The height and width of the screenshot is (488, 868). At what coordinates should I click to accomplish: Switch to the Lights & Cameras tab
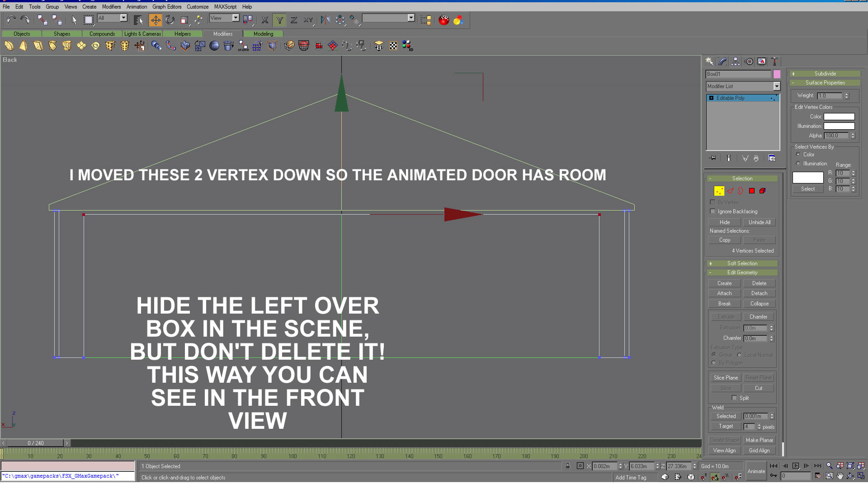click(x=142, y=34)
